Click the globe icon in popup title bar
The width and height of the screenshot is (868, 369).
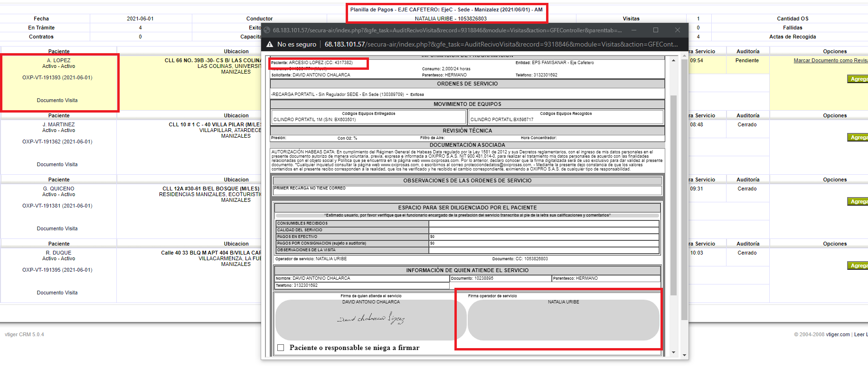[267, 30]
